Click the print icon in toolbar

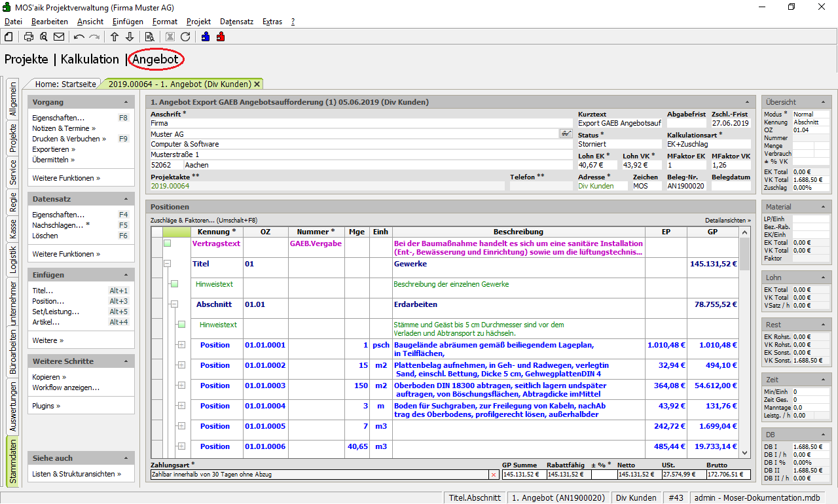click(29, 37)
